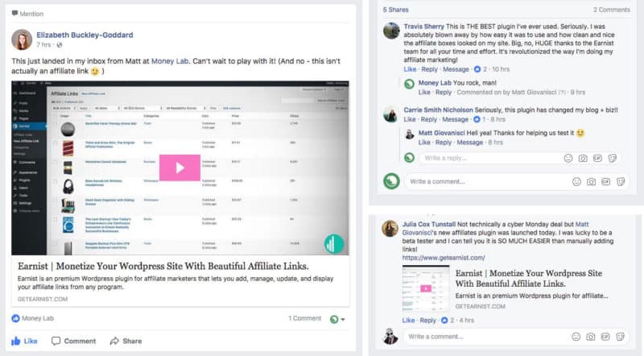Viewport: 644px width, 356px height.
Task: Click the small Earnist link thumbnail
Action: point(426,288)
